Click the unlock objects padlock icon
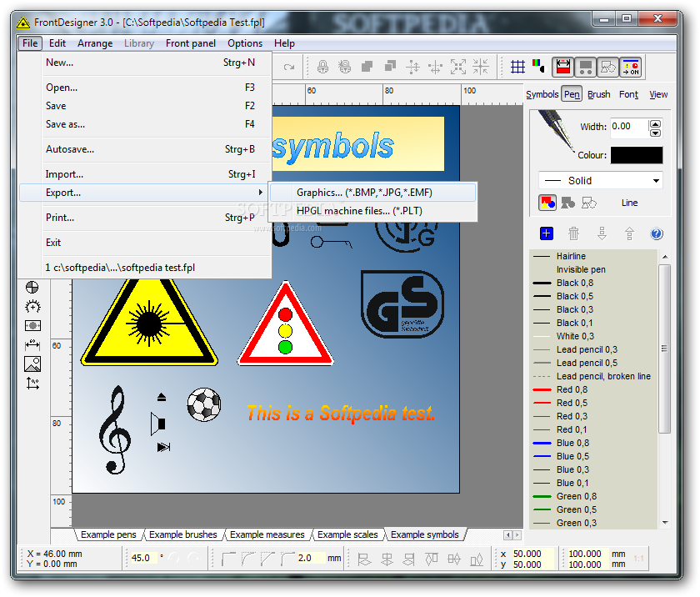This screenshot has height=597, width=700. click(x=345, y=67)
